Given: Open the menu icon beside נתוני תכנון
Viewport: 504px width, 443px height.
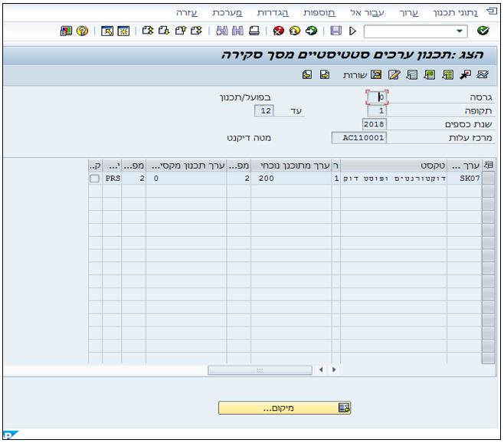Looking at the screenshot, I should (492, 11).
